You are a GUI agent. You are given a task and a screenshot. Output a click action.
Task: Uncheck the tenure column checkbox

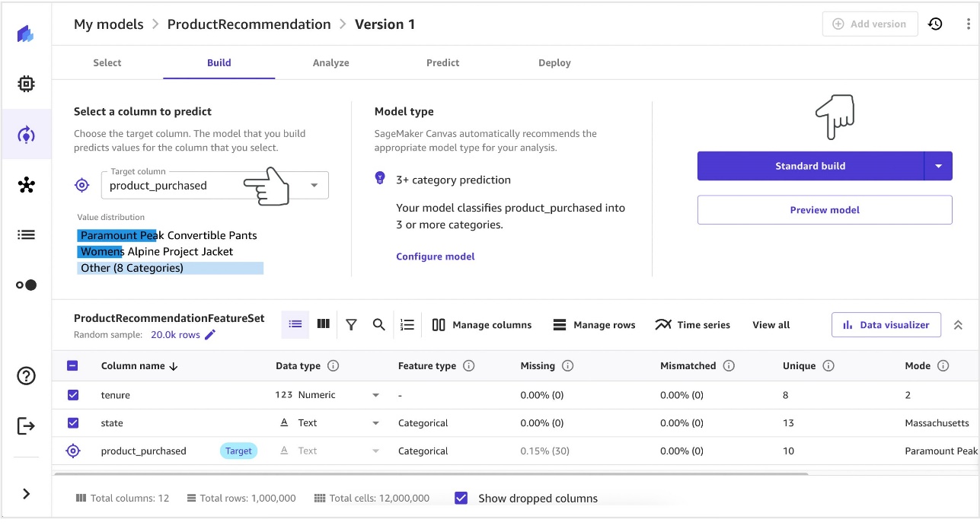73,395
